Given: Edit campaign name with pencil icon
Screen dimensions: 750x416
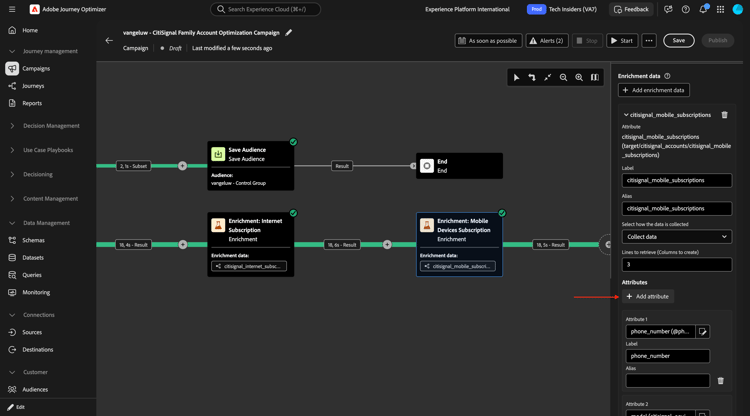Looking at the screenshot, I should (288, 33).
